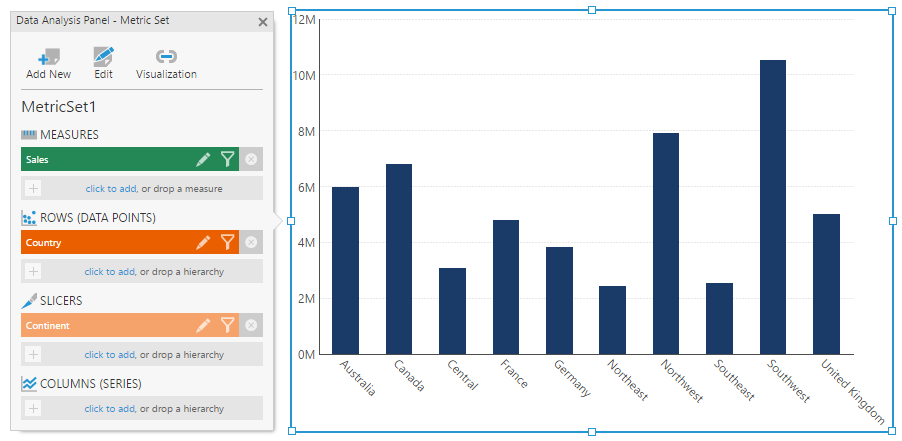This screenshot has width=902, height=441.
Task: Click to add a measure link
Action: [109, 188]
